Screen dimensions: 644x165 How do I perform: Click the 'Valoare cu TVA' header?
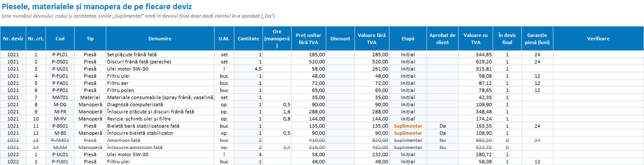pyautogui.click(x=476, y=38)
